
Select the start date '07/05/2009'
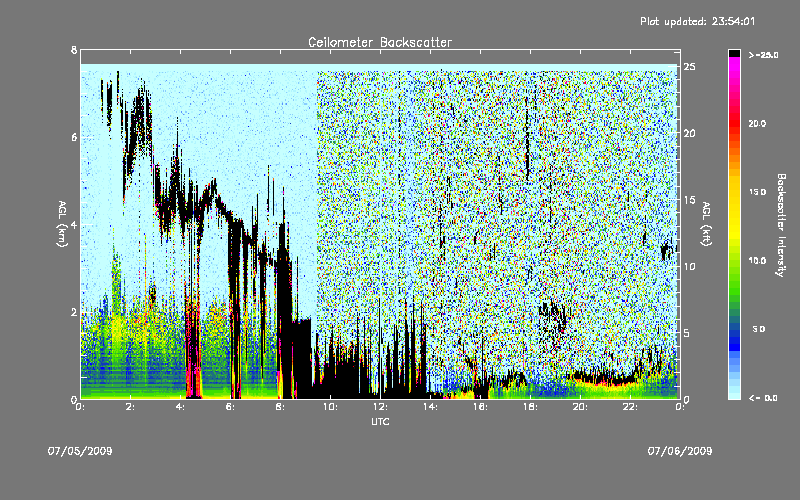(x=80, y=451)
